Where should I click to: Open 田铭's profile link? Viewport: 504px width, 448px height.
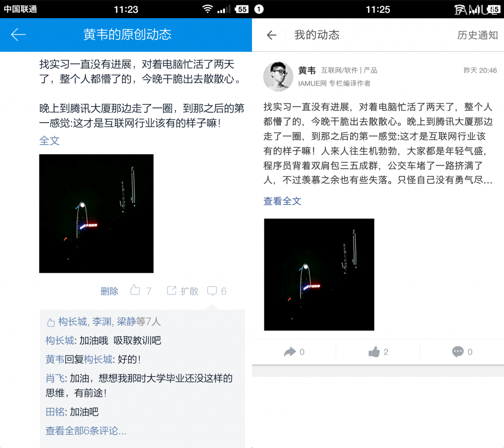[55, 412]
